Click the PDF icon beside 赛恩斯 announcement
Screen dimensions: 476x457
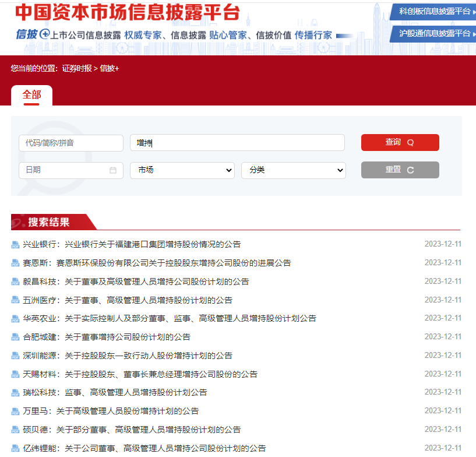(15, 263)
